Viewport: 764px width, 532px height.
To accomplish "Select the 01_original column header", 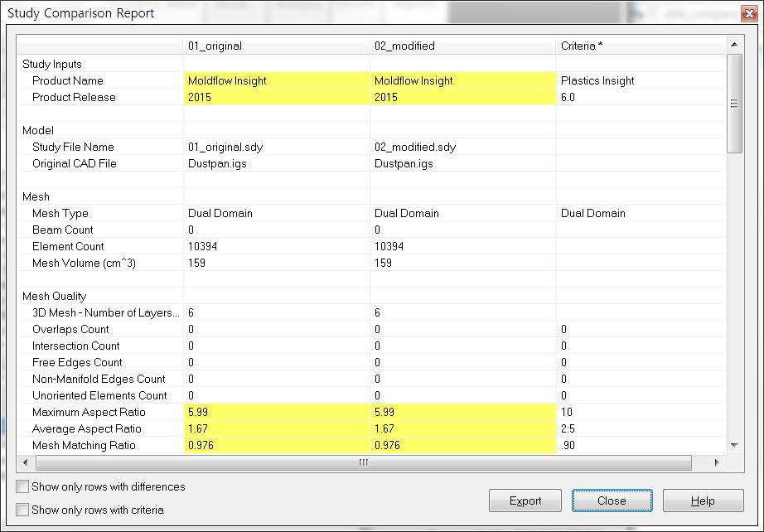I will coord(276,46).
